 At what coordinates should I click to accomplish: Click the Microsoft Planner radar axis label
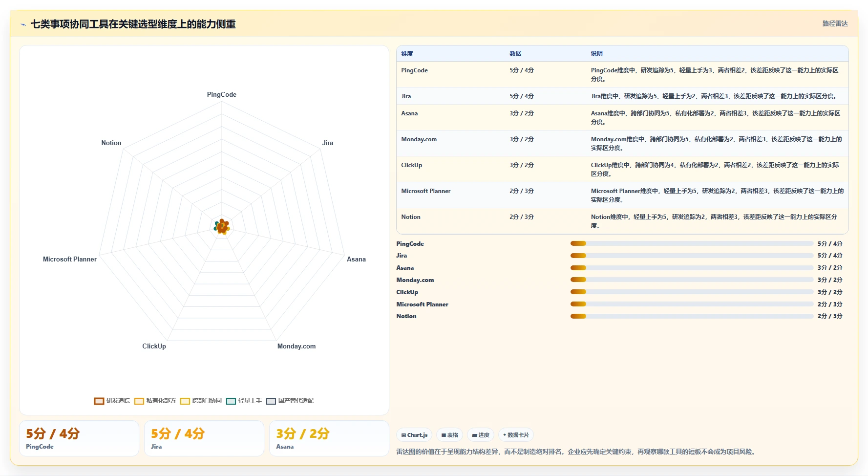[x=70, y=259]
